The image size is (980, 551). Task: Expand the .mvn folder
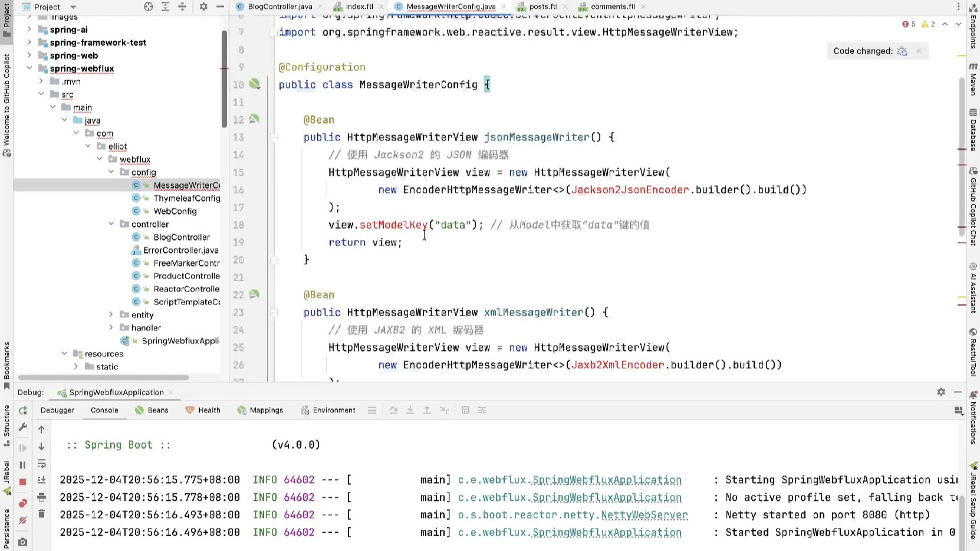41,81
